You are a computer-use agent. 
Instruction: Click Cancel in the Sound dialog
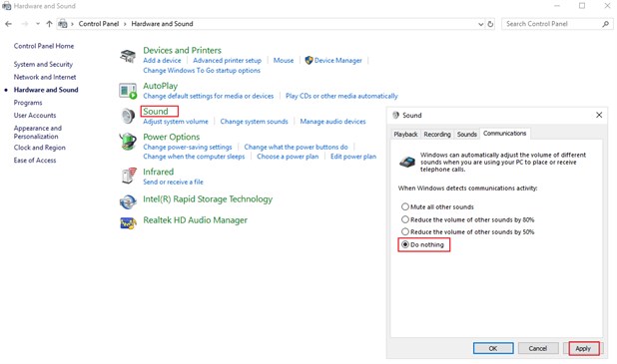pyautogui.click(x=538, y=348)
